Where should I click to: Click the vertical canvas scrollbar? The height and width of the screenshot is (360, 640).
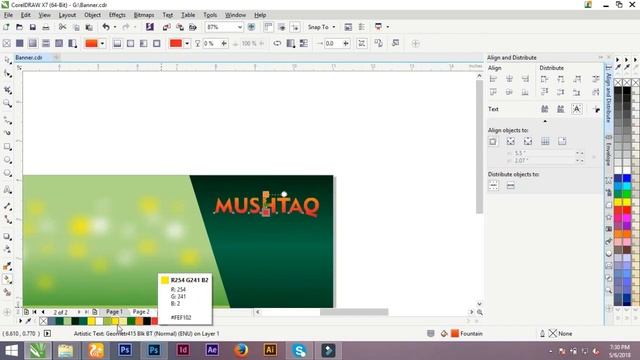tap(479, 147)
